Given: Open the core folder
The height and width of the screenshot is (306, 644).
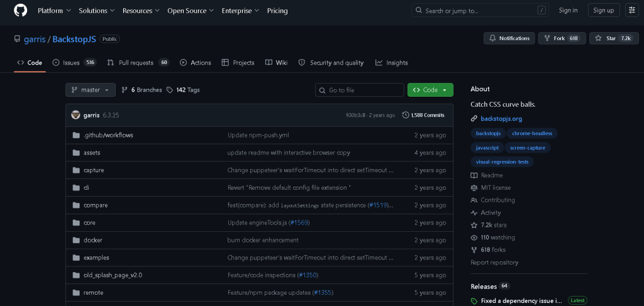Looking at the screenshot, I should point(89,222).
